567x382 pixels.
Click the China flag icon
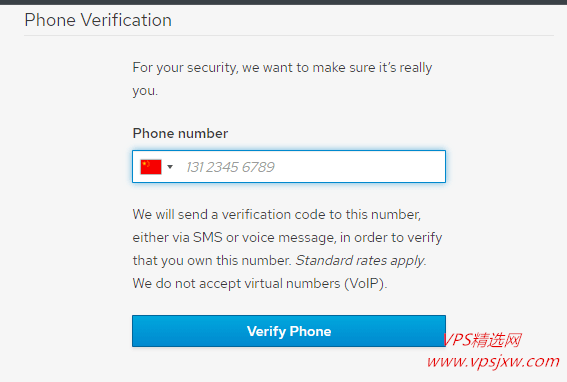[x=151, y=167]
